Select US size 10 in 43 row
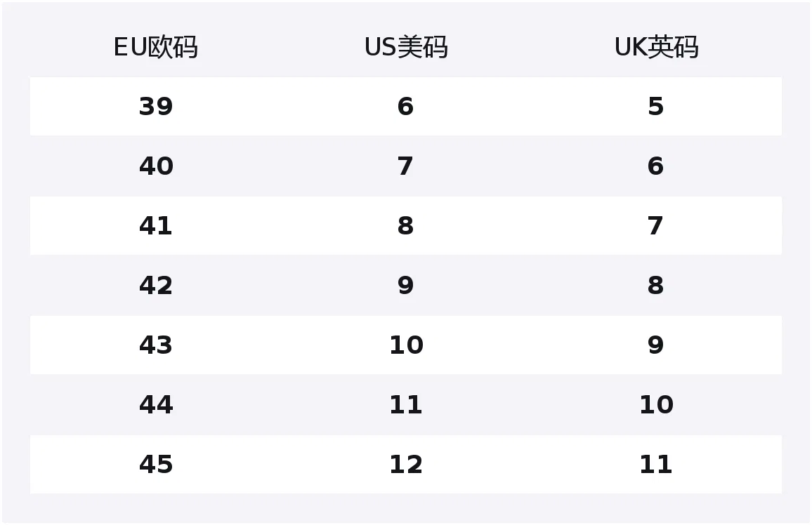The width and height of the screenshot is (812, 525). click(x=406, y=345)
